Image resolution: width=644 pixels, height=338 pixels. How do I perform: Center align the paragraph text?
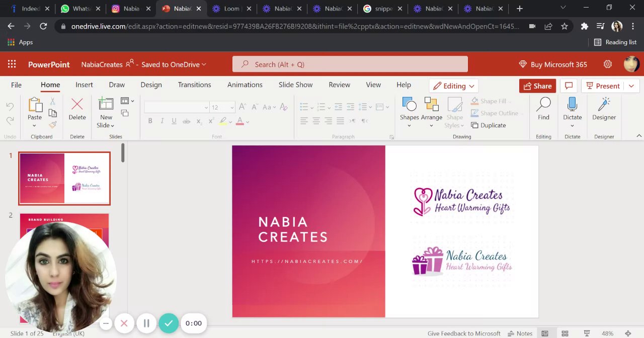click(316, 121)
